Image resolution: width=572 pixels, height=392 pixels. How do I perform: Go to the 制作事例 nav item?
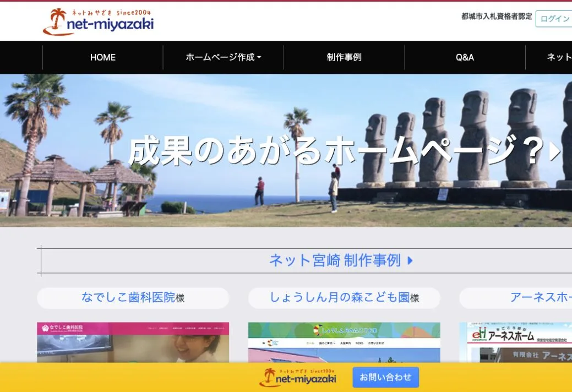(x=344, y=57)
